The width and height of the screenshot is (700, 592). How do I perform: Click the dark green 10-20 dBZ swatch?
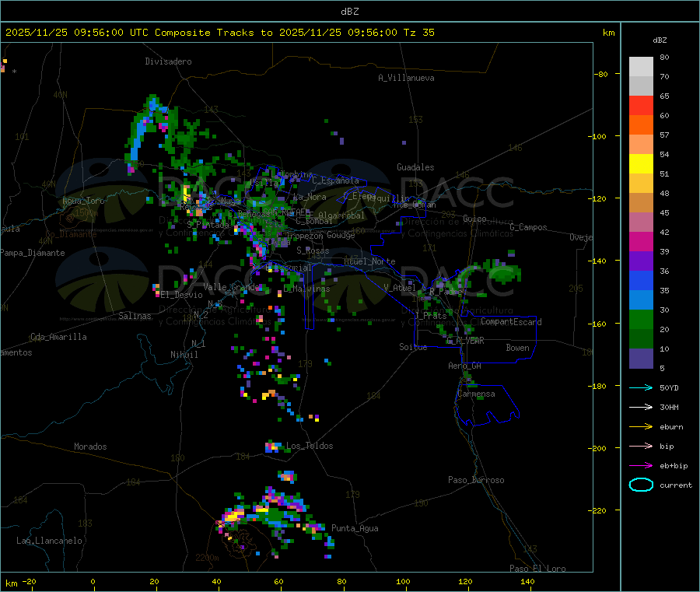(641, 338)
